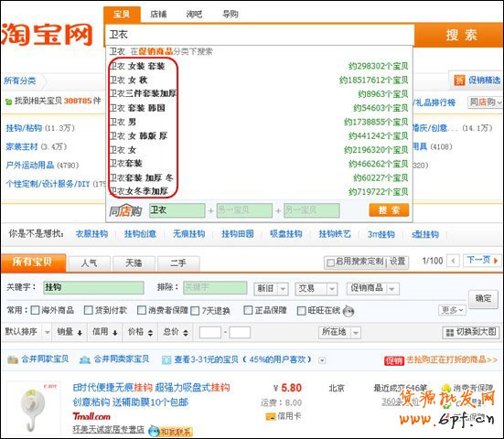Image resolution: width=504 pixels, height=439 pixels.
Task: Click the orange 搜索 button
Action: point(460,35)
